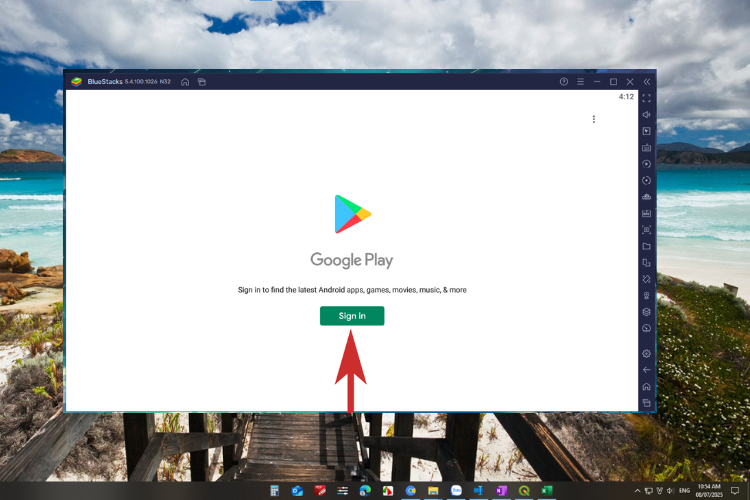Open the Windows notification center icon
This screenshot has height=500, width=750.
735,491
